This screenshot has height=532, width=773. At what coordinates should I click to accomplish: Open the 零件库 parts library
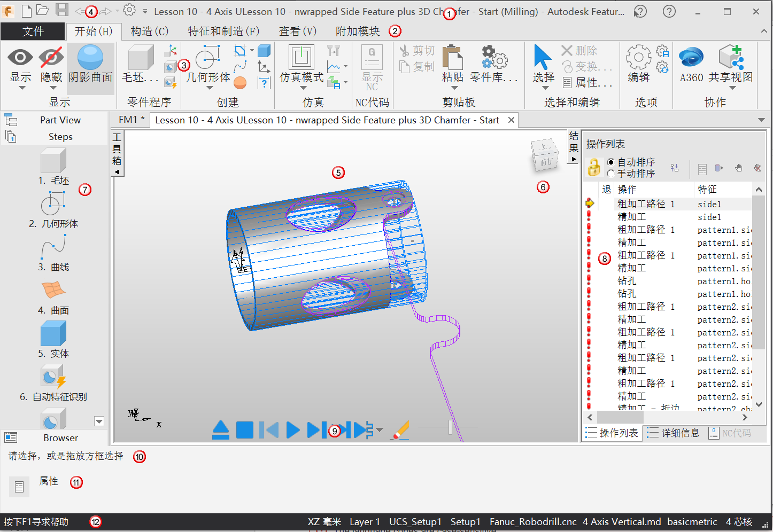tap(494, 57)
